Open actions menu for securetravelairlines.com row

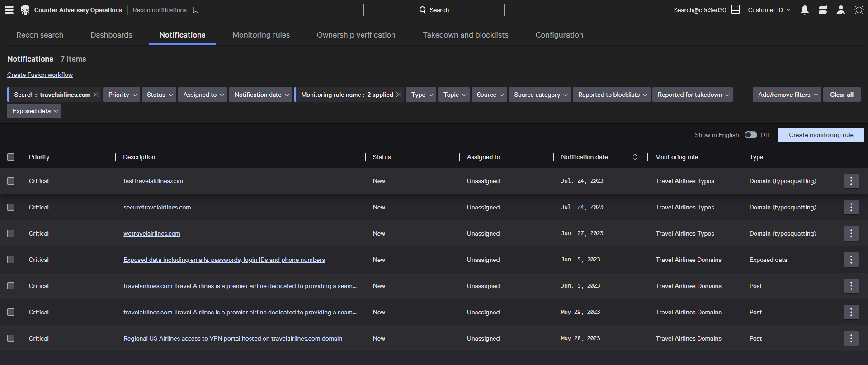click(x=851, y=207)
